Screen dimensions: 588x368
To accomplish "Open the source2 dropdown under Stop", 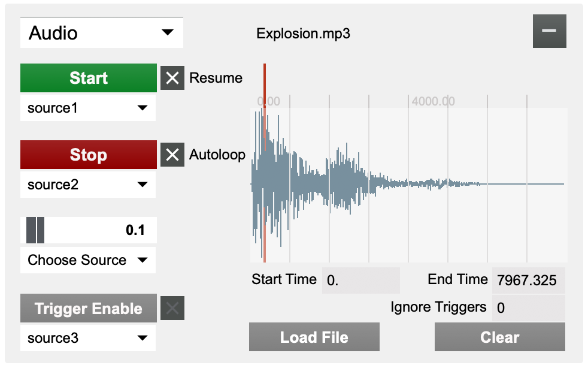I will pyautogui.click(x=88, y=185).
